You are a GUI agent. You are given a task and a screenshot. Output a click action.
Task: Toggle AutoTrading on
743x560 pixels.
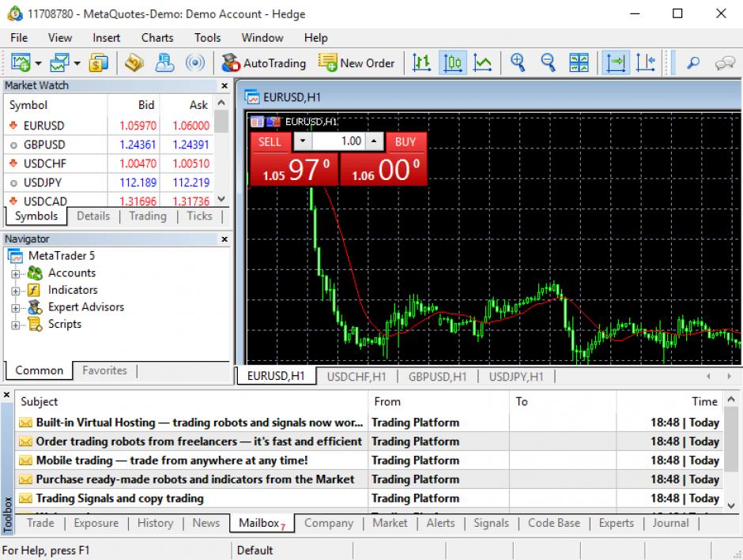264,63
